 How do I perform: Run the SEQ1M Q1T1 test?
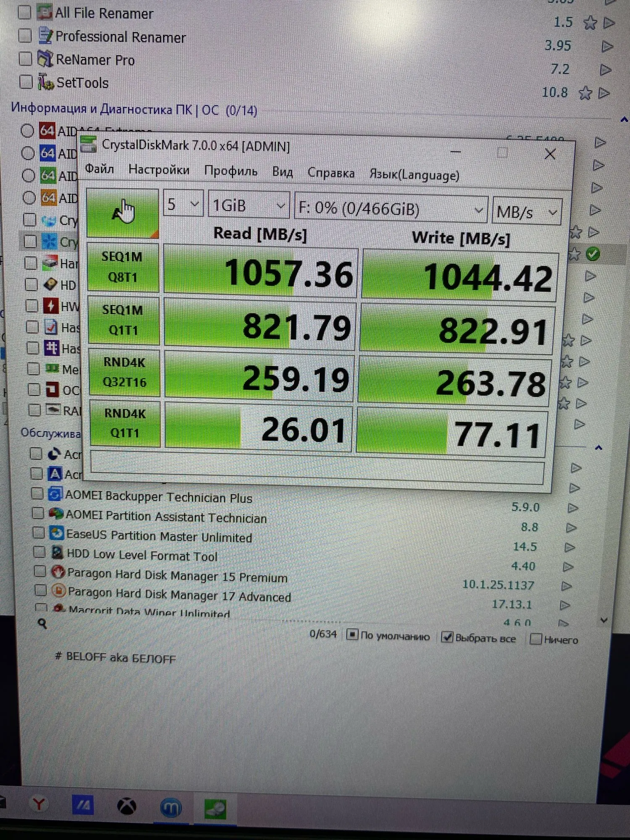pyautogui.click(x=124, y=320)
